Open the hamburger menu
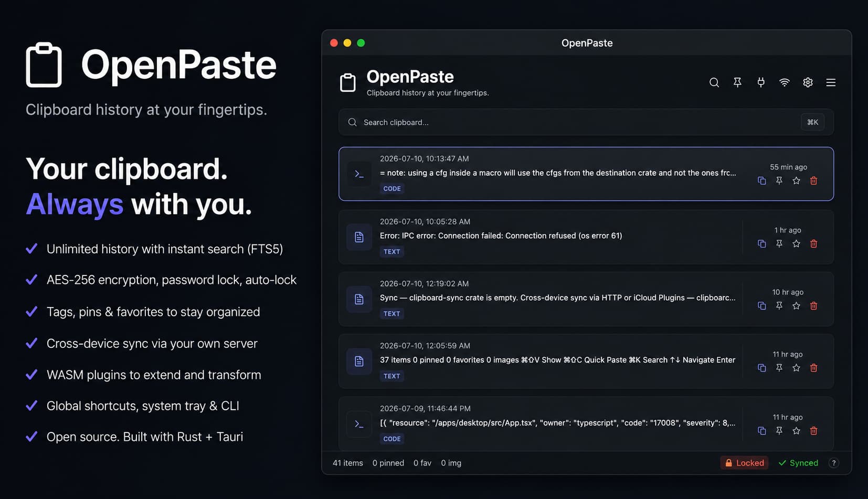 [x=831, y=82]
